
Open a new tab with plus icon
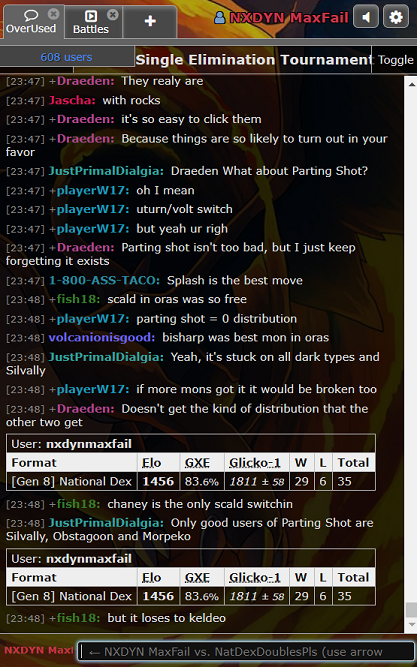click(x=150, y=21)
